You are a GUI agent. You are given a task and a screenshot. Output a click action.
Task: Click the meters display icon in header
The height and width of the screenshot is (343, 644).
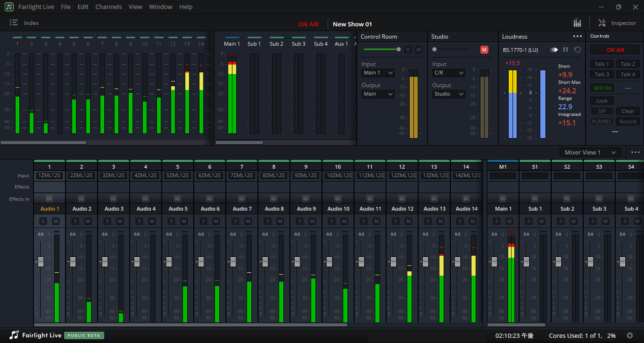point(577,23)
